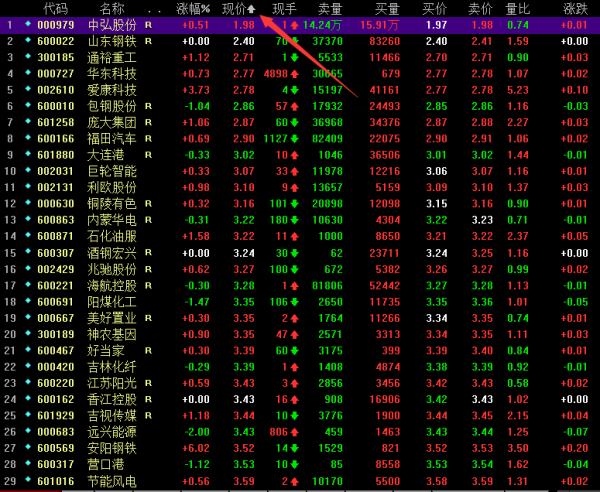Select stock name 庞大集团
This screenshot has width=600, height=492.
112,123
